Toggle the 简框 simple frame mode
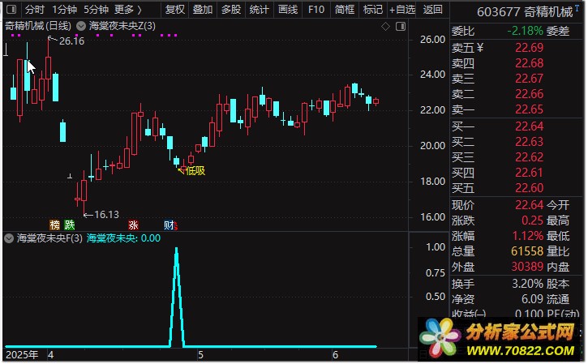This screenshot has height=364, width=588. pyautogui.click(x=344, y=10)
